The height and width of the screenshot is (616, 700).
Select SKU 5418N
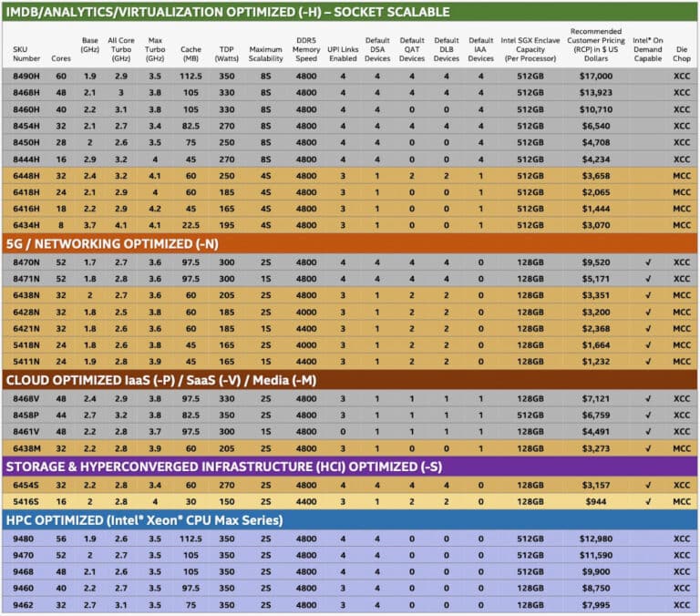[x=26, y=345]
